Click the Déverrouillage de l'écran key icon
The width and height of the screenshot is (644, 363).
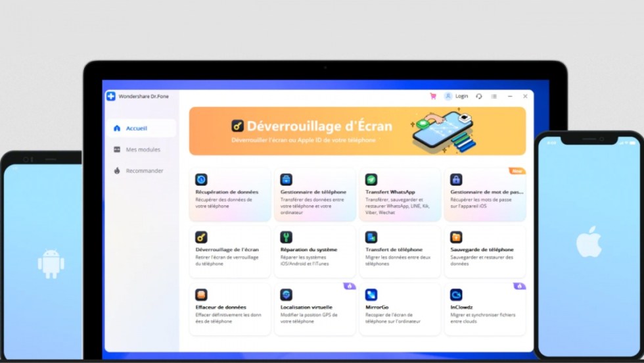(x=201, y=237)
